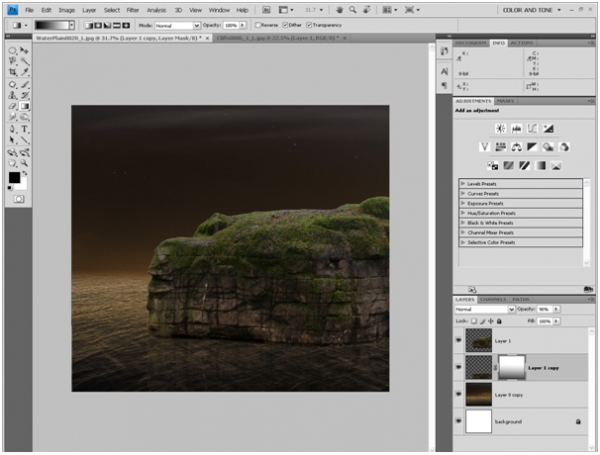Choose the Diamond Gradient style button

point(126,26)
